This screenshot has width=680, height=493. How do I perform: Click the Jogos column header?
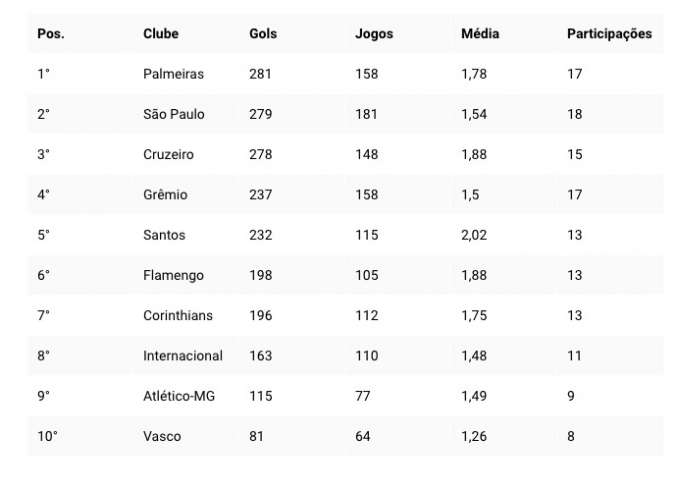(374, 34)
